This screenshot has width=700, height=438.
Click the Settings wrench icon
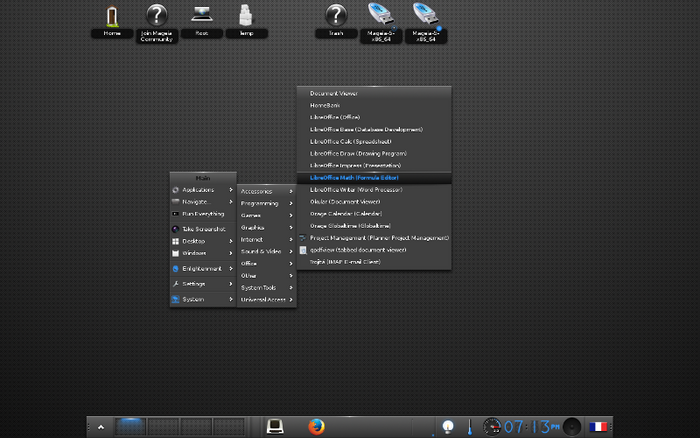[175, 284]
